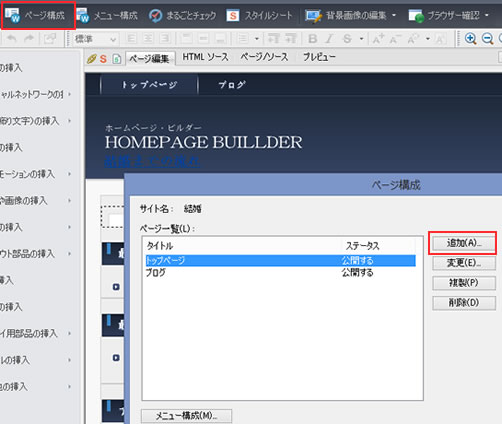The width and height of the screenshot is (502, 424).
Task: Expand モーションの挿入 submenu arrow
Action: [69, 174]
